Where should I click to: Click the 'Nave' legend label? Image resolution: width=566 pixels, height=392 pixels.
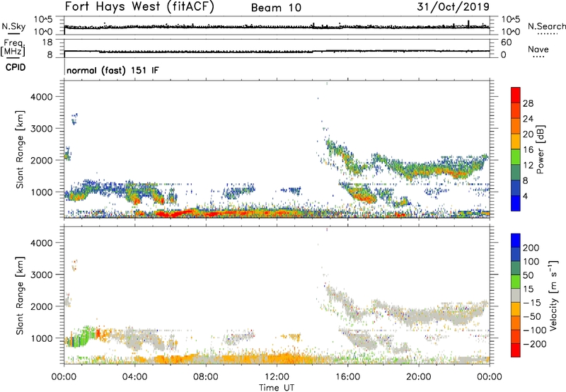(538, 50)
